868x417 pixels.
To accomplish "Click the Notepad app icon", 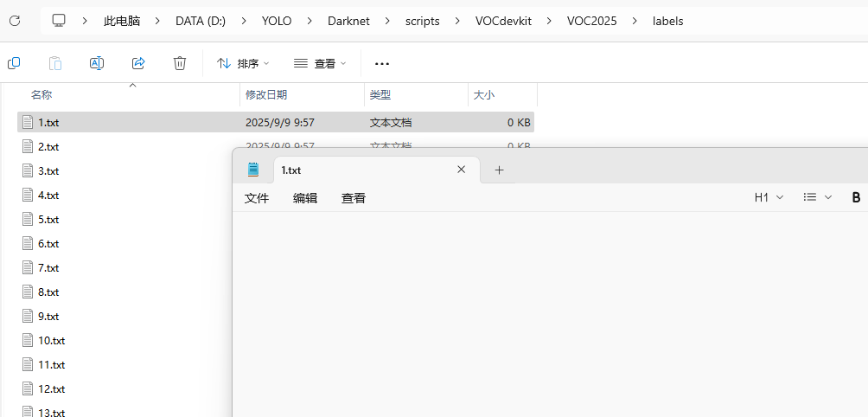I will [x=253, y=170].
